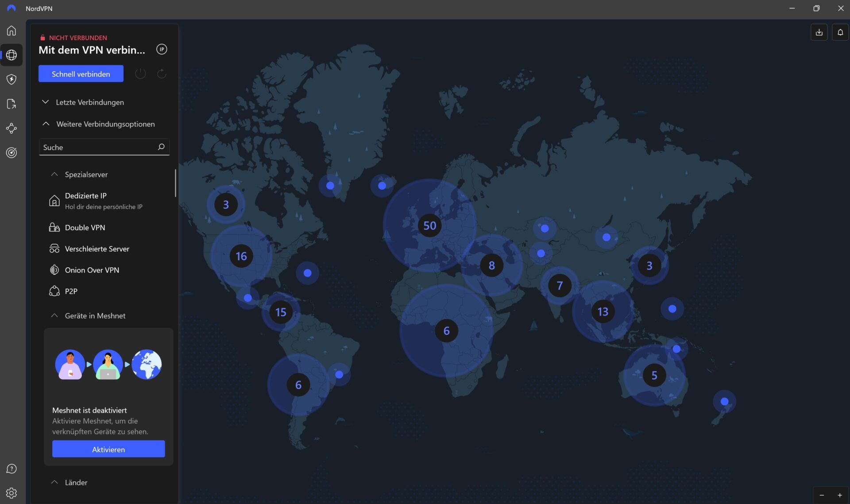Click the map cluster marker 16
Screen dimensions: 850x504
241,256
